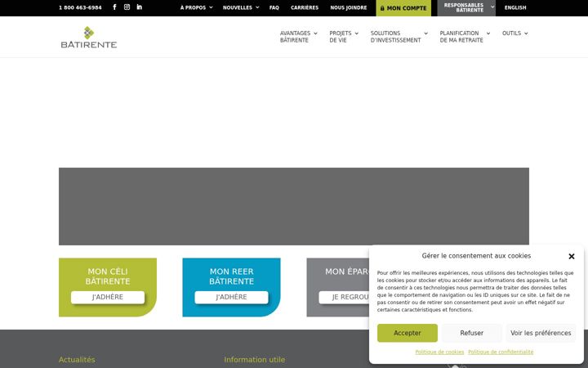Click J'adhère under Mon REER Bâtirente

tap(231, 297)
